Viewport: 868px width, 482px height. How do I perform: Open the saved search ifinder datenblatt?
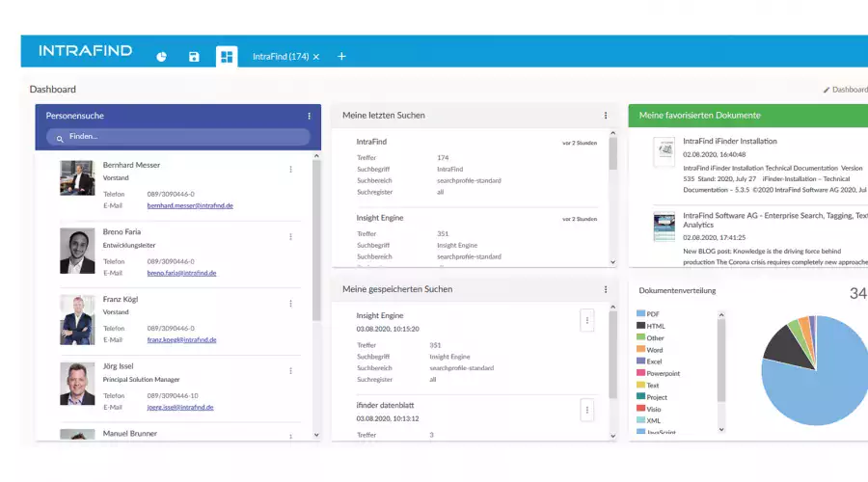click(385, 406)
